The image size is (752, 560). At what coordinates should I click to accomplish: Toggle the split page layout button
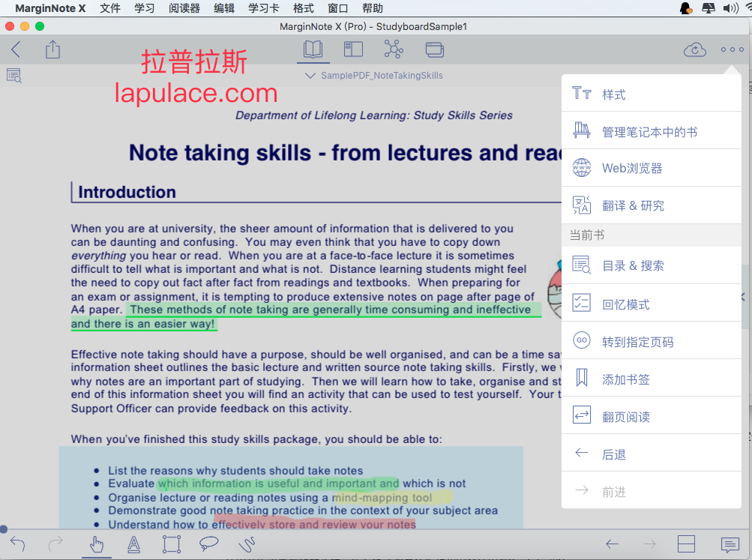[686, 544]
